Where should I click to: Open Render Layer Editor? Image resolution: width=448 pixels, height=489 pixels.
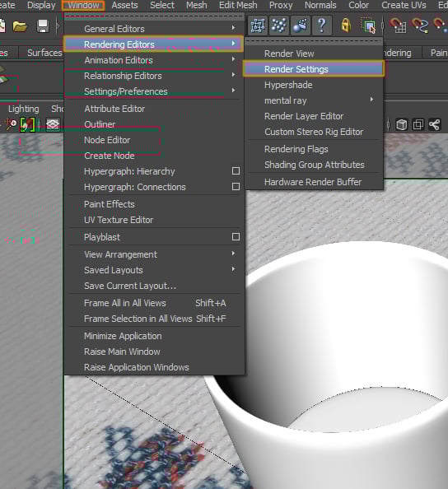[x=314, y=116]
